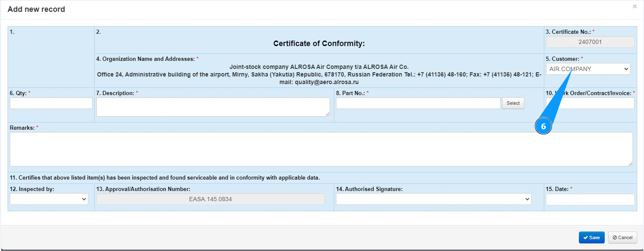Click the Part No. input field
The image size is (644, 251).
418,103
